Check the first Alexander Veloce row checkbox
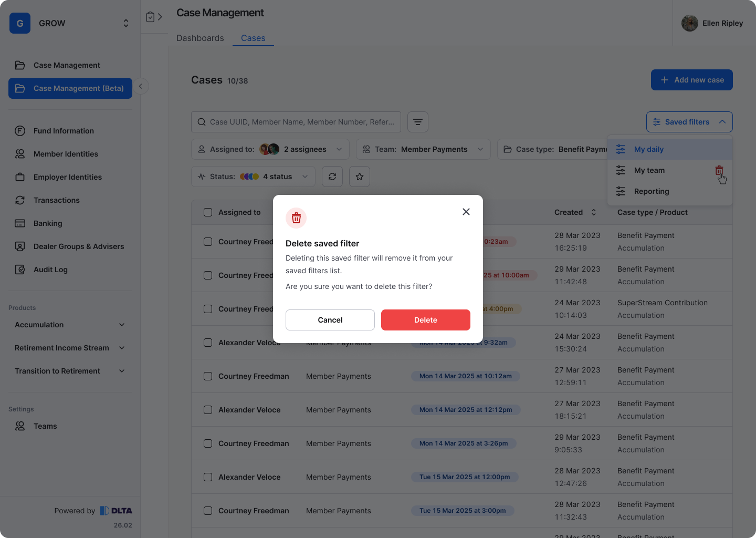The image size is (756, 538). [208, 343]
